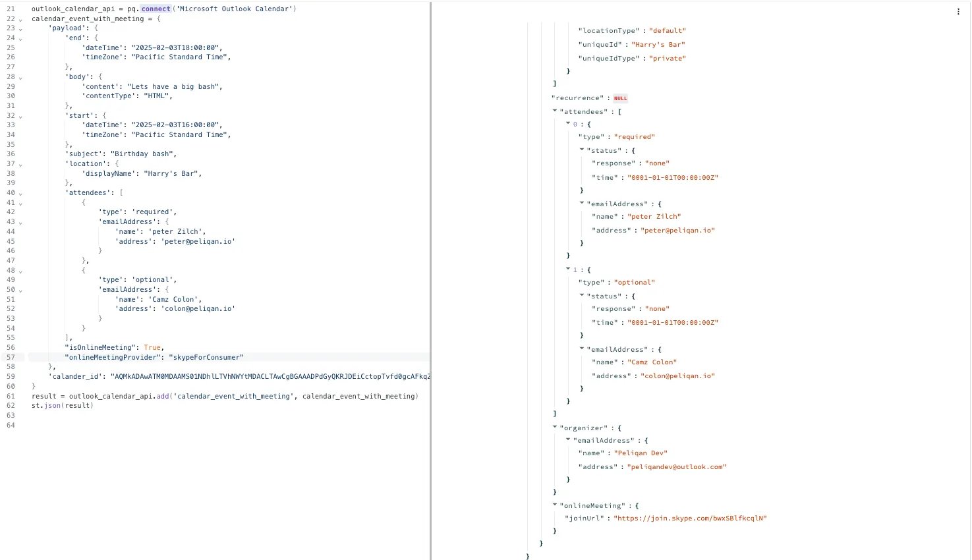972x560 pixels.
Task: Fold the 'payload' block at line 23
Action: [x=20, y=28]
